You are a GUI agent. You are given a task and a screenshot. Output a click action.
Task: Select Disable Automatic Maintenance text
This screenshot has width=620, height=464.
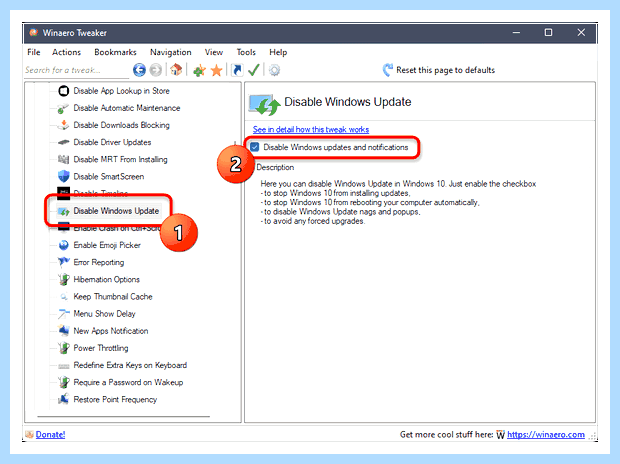[x=127, y=108]
